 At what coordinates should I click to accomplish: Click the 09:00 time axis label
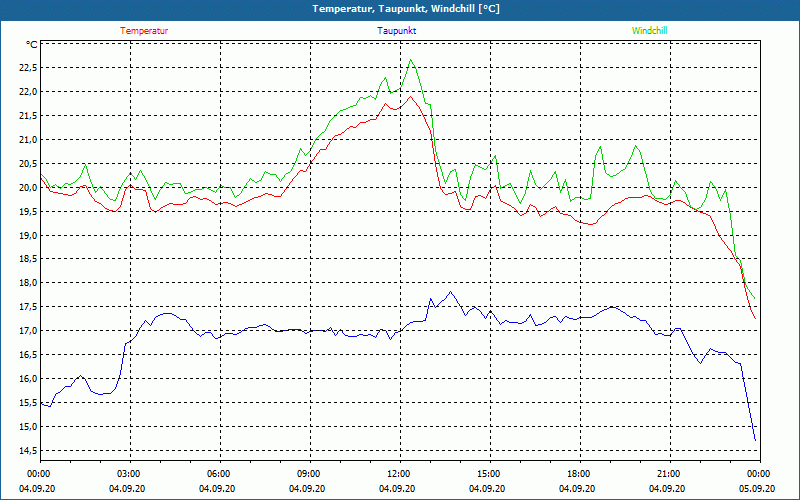tap(311, 474)
